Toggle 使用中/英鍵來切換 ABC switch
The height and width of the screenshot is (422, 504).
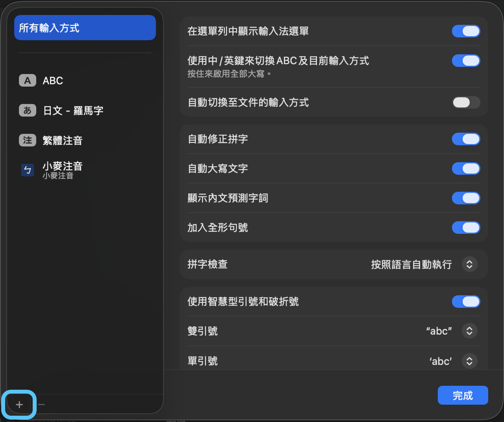[466, 61]
